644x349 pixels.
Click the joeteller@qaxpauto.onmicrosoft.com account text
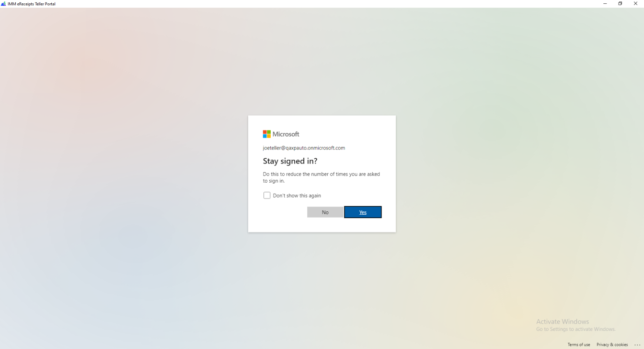(x=304, y=148)
